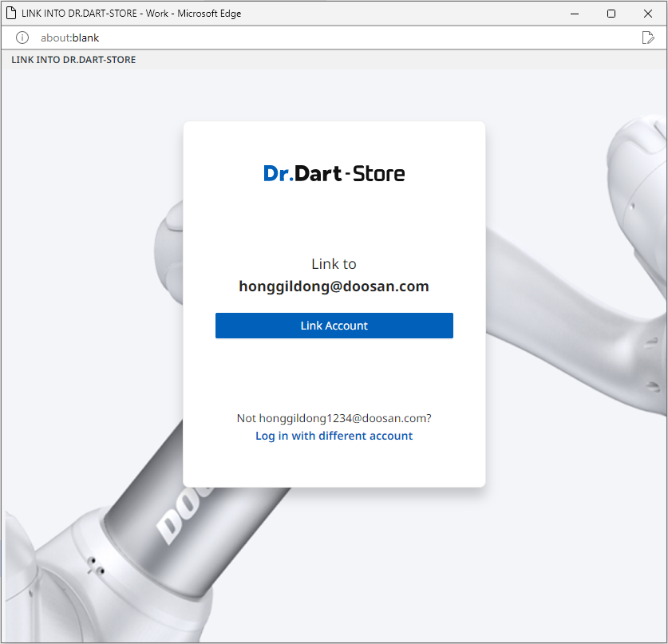
Task: Select the honggildong@doosan.com email text
Action: point(334,286)
